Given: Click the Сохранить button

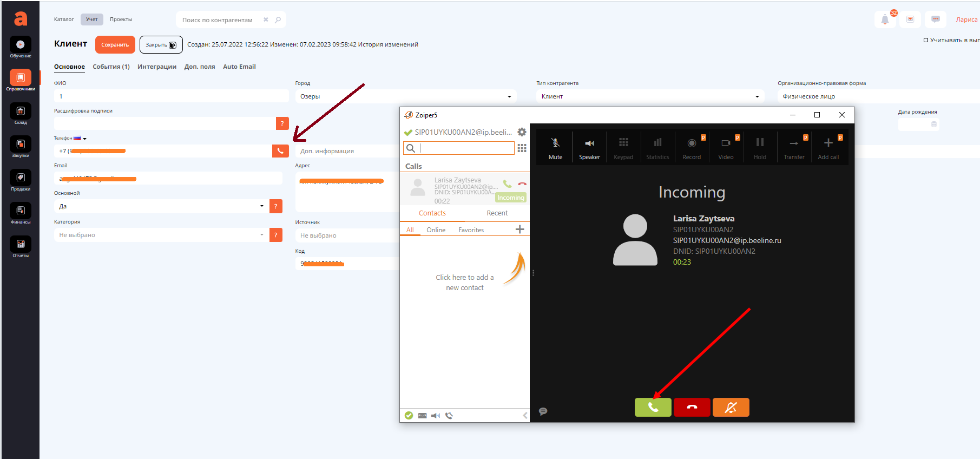Looking at the screenshot, I should tap(115, 45).
